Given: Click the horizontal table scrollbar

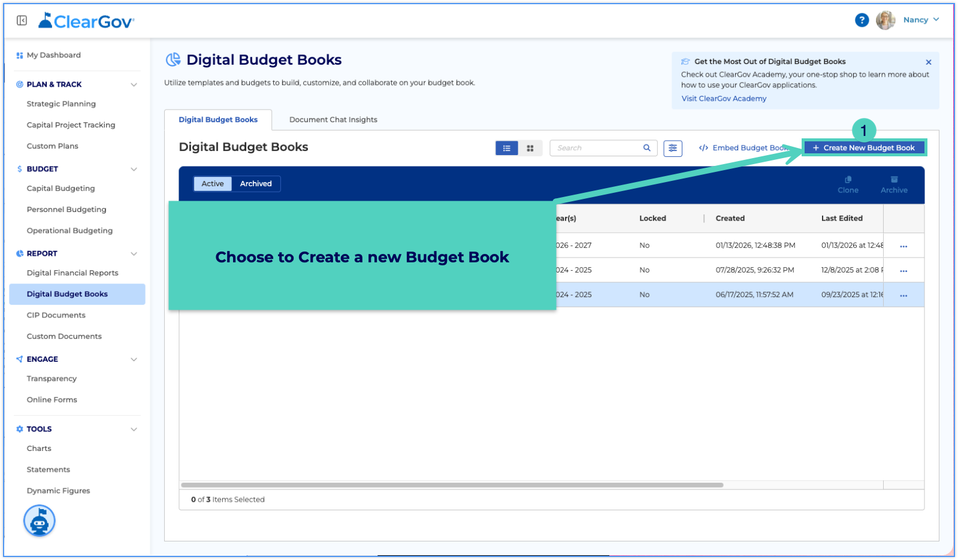Looking at the screenshot, I should coord(452,485).
